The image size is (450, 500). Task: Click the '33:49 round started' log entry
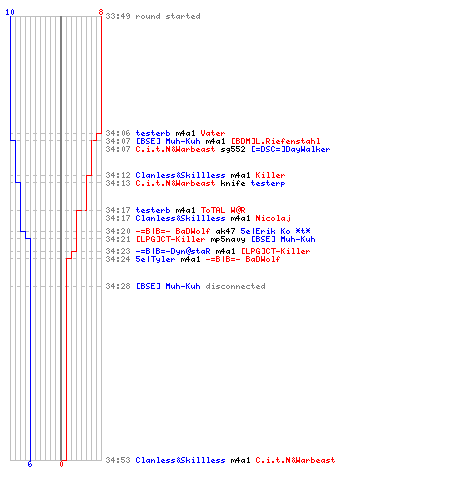coord(153,16)
